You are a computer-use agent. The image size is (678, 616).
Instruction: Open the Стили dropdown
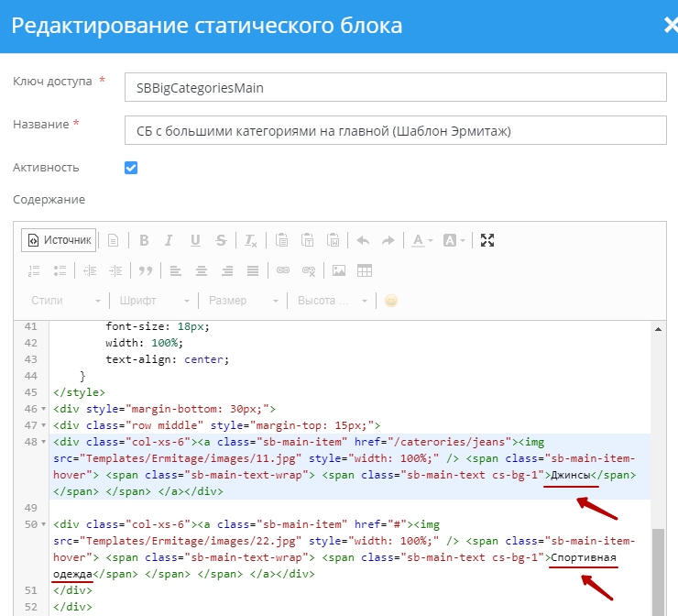pos(66,301)
